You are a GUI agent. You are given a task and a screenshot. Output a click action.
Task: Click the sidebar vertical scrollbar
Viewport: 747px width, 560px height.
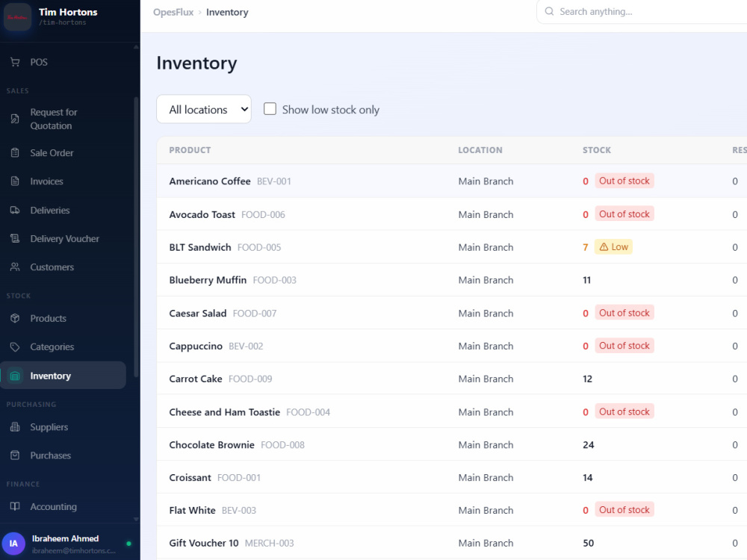136,238
